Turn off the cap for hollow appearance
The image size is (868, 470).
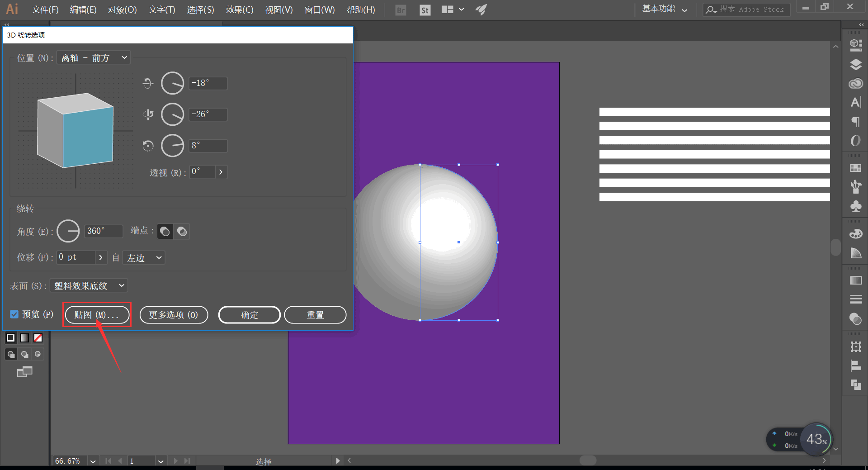(x=182, y=232)
